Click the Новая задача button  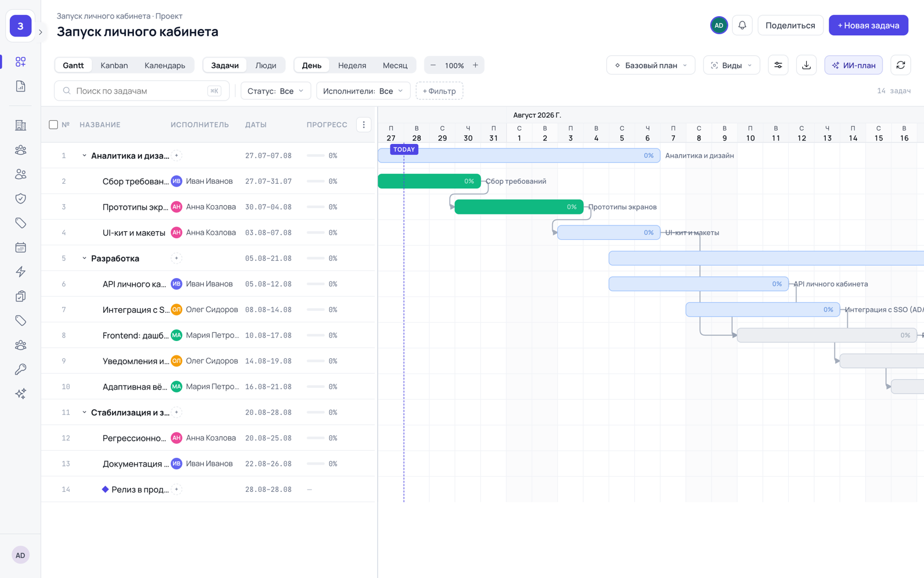coord(869,25)
